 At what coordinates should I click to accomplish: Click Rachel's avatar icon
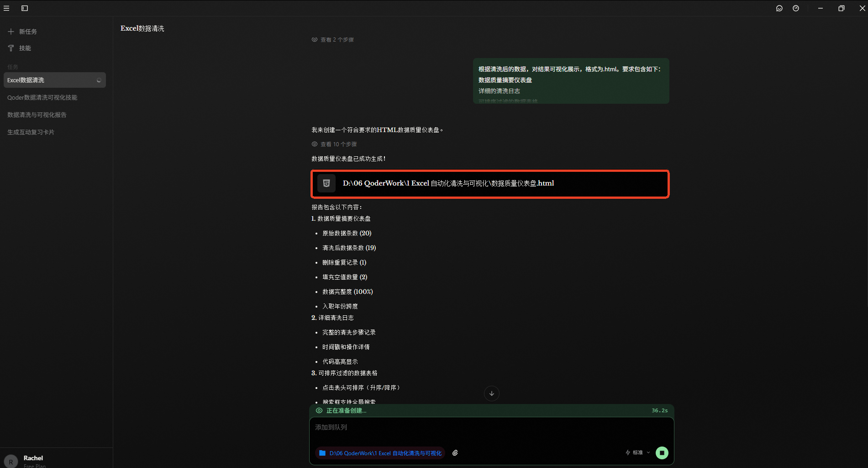pos(11,462)
